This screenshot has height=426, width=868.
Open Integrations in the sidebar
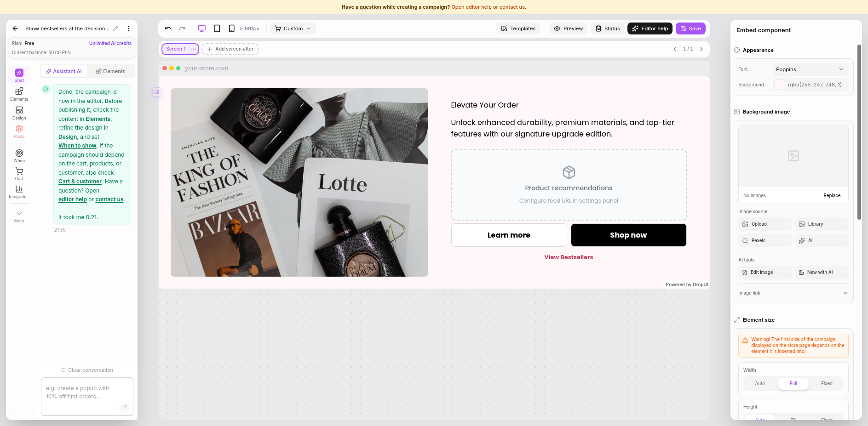click(19, 192)
